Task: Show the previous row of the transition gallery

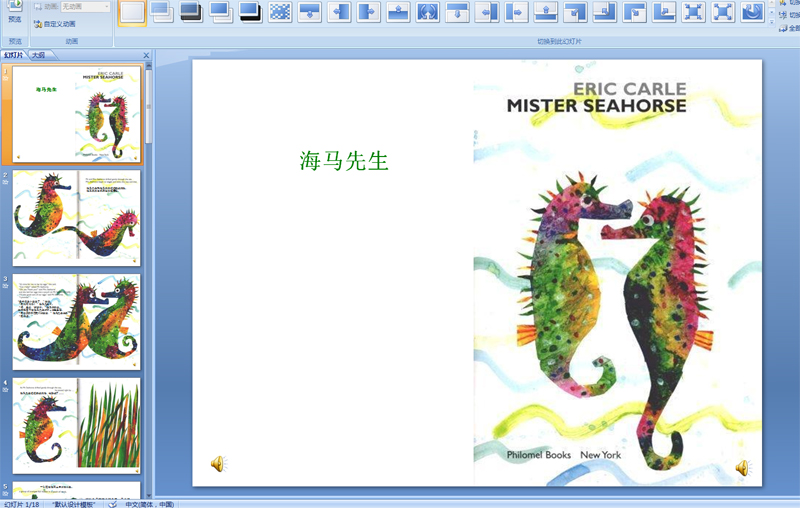Action: coord(771,3)
